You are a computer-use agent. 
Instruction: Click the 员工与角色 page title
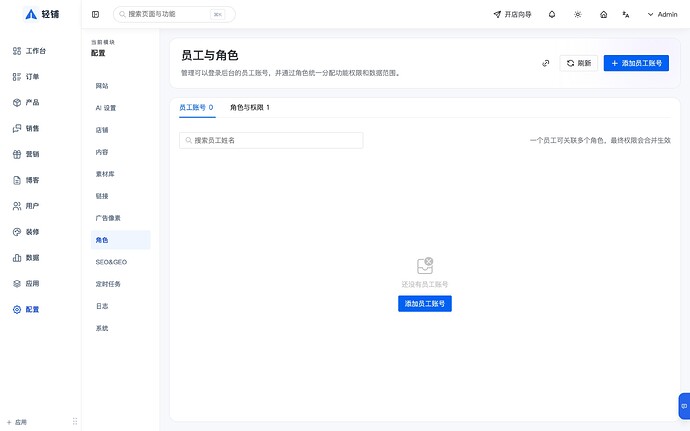[x=209, y=55]
